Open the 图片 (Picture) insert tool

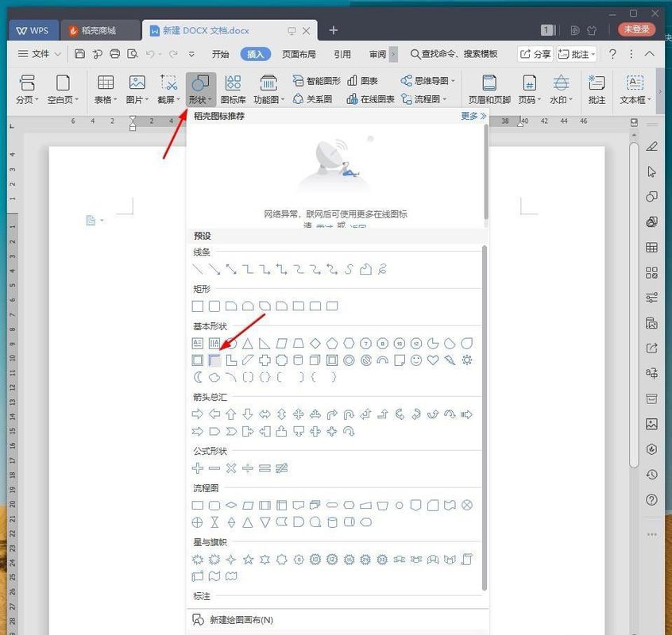136,87
